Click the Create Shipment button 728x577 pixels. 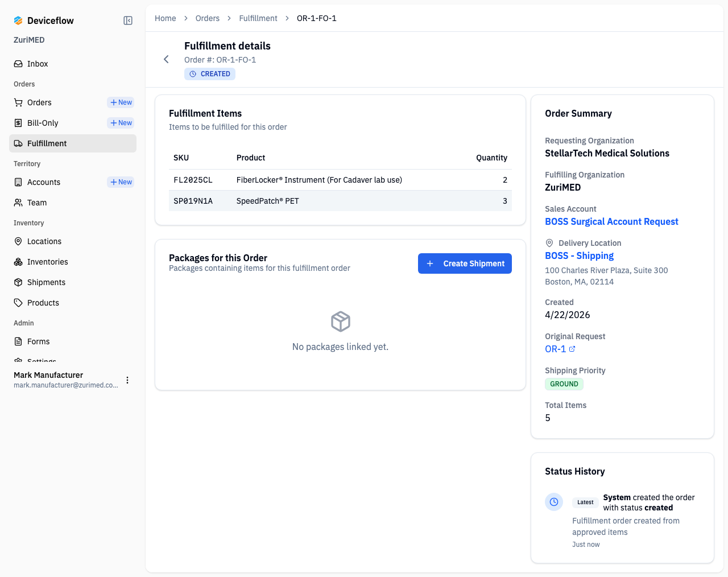pyautogui.click(x=465, y=263)
